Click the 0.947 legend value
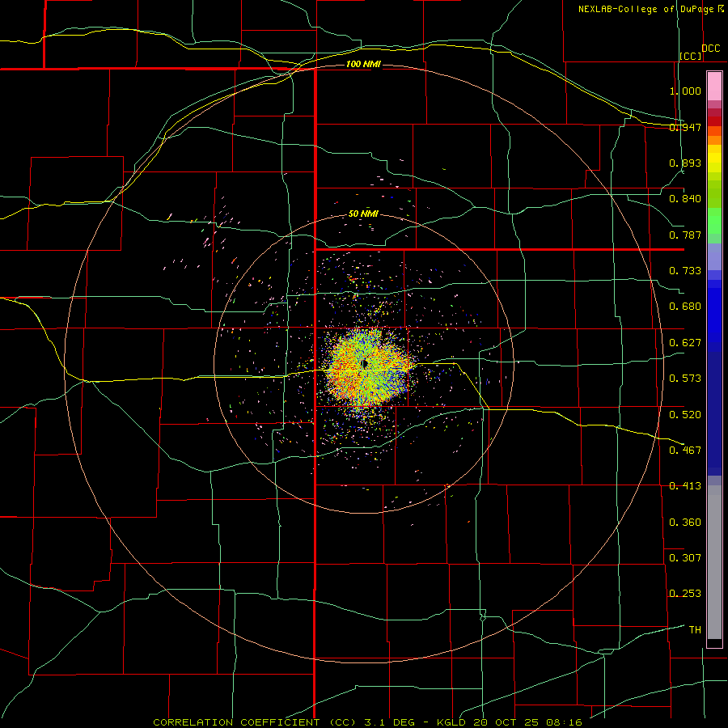The width and height of the screenshot is (728, 728). point(685,127)
